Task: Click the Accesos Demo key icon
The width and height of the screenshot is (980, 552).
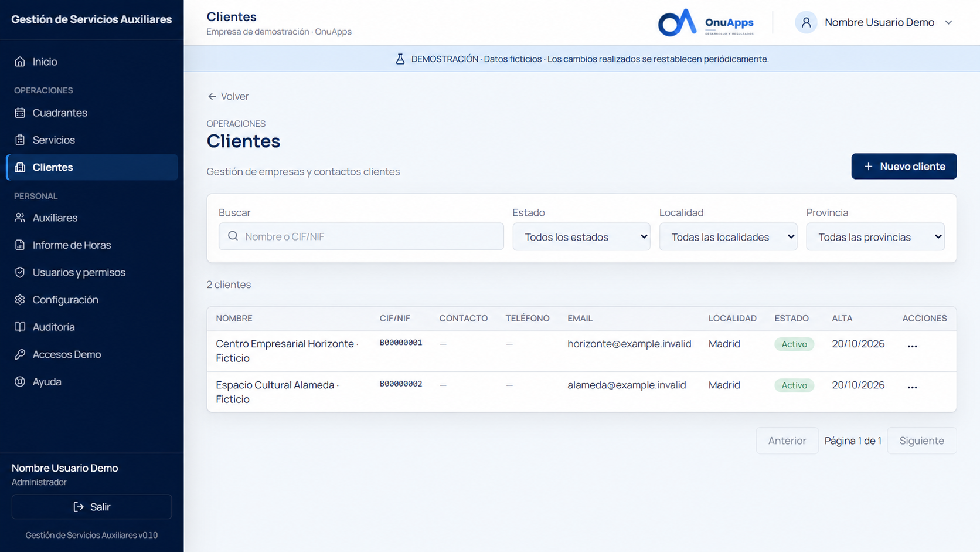Action: (20, 354)
